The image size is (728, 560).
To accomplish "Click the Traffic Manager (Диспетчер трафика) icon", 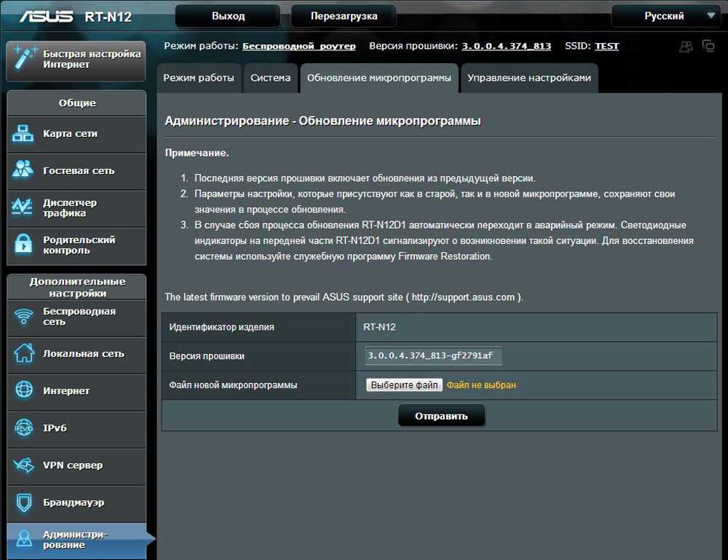I will tap(23, 207).
